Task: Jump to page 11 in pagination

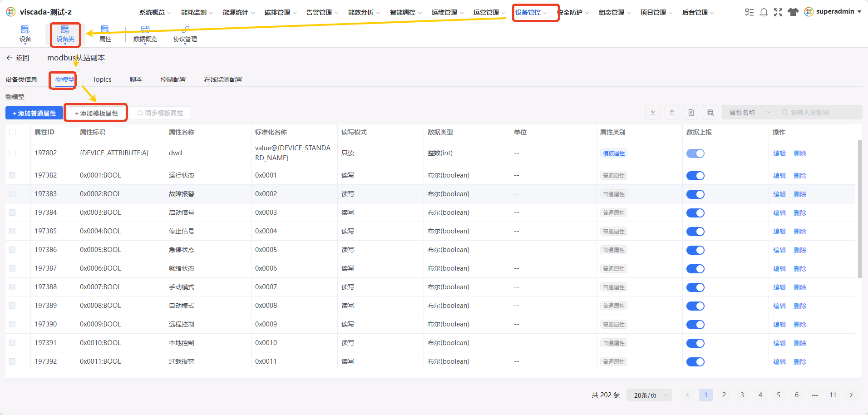Action: tap(833, 395)
